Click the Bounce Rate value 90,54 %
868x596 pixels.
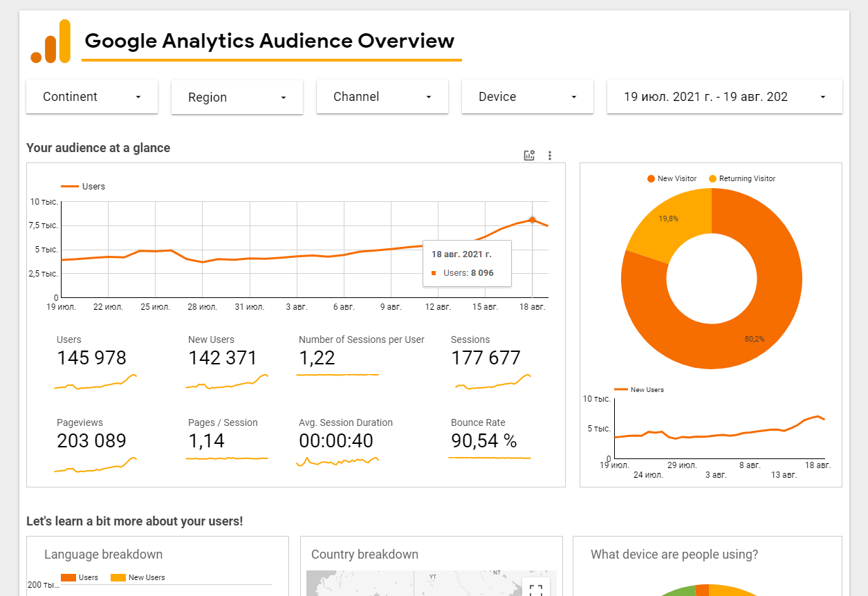point(484,441)
